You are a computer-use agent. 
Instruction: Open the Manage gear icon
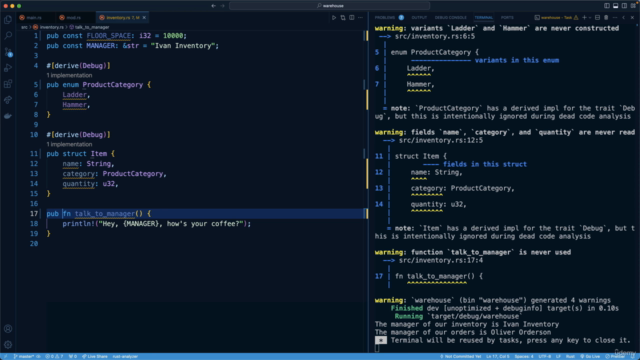(x=8, y=345)
